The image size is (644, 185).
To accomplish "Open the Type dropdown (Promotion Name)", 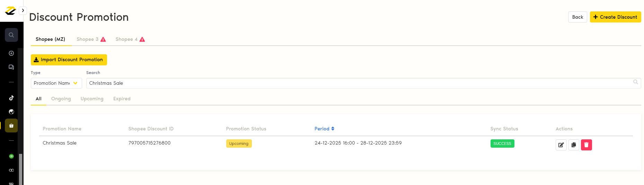I will 56,83.
